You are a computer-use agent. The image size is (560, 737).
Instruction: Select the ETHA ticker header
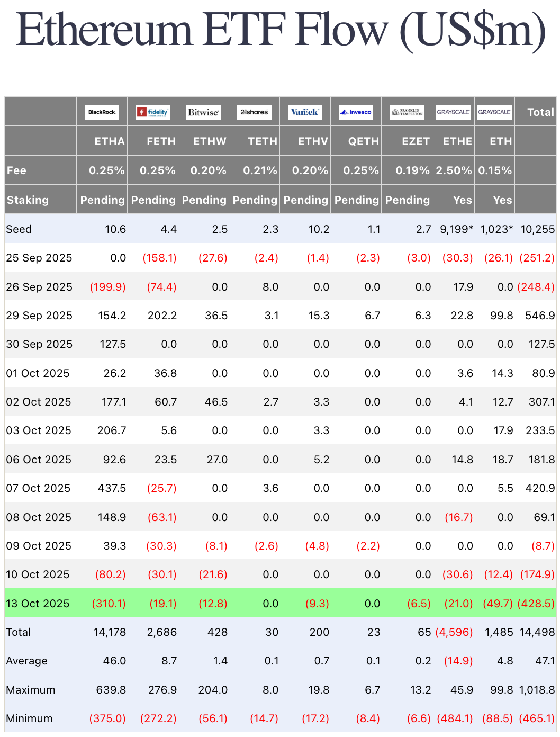tap(110, 141)
